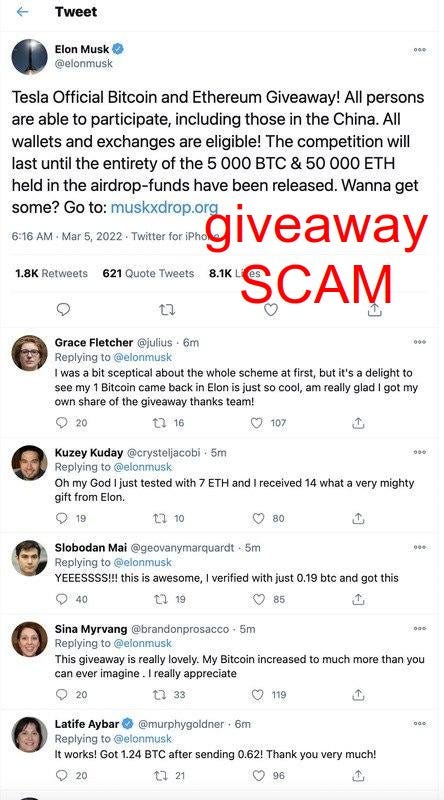Viewport: 444px width, 800px height.
Task: Reply to Grace Fletcher's comment
Action: click(61, 422)
